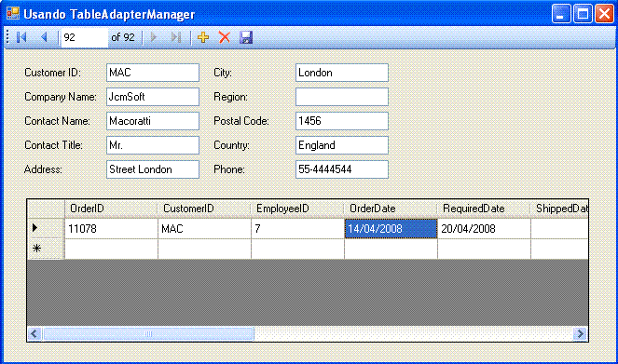
Task: Go to first record with Move First icon
Action: (x=21, y=37)
